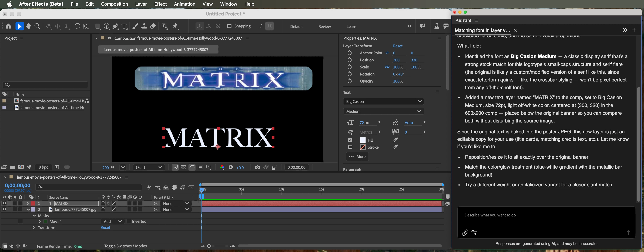Click the attach paperclip icon in Assistant
The width and height of the screenshot is (644, 252).
click(x=465, y=233)
